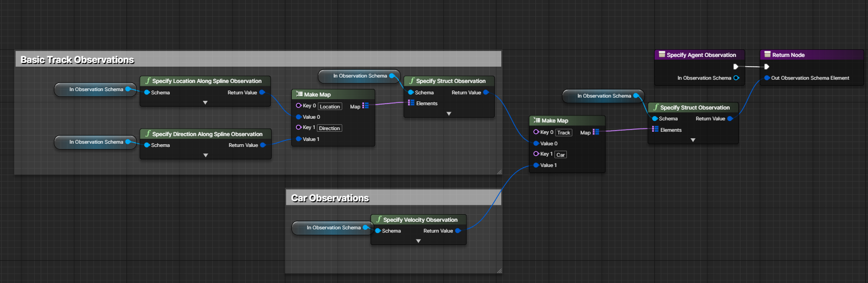868x283 pixels.
Task: Select Specify Direction Along Spline Observation title
Action: pos(206,134)
